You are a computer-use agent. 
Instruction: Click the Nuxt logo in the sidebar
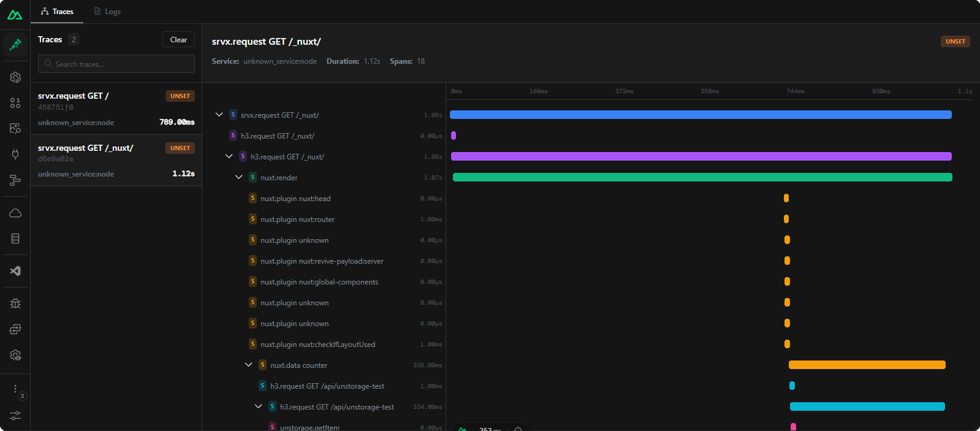tap(15, 15)
